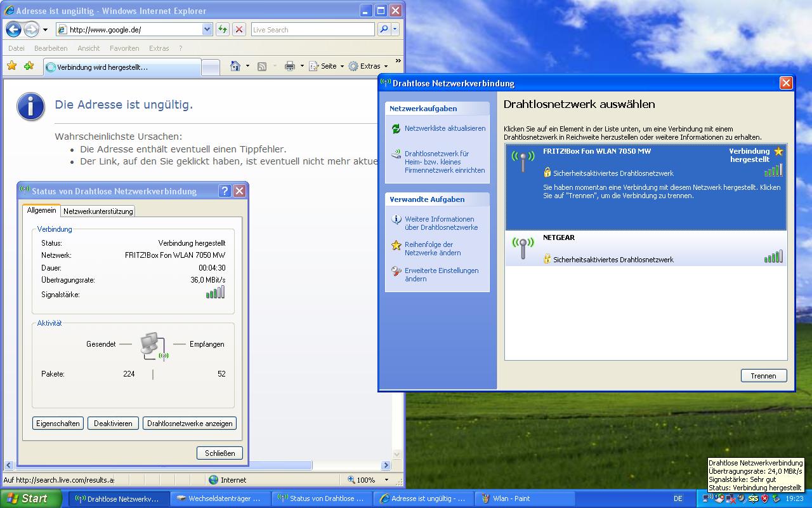Click the Home page icon

235,66
